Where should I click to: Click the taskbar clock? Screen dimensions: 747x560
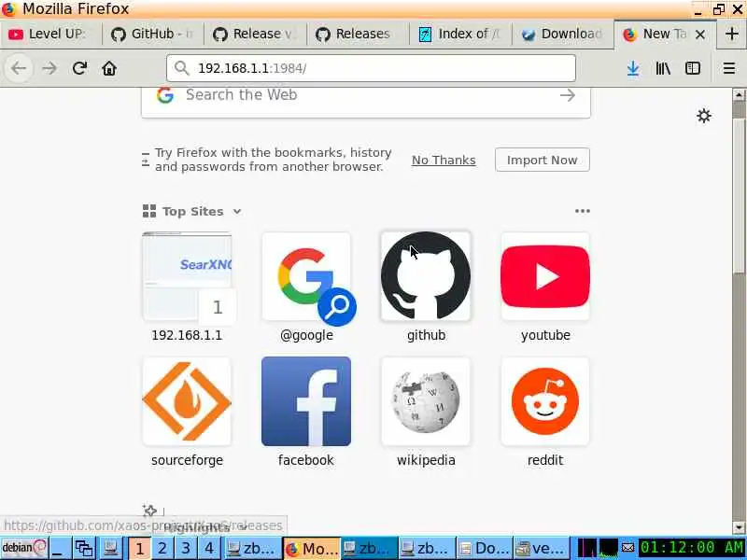pos(692,548)
